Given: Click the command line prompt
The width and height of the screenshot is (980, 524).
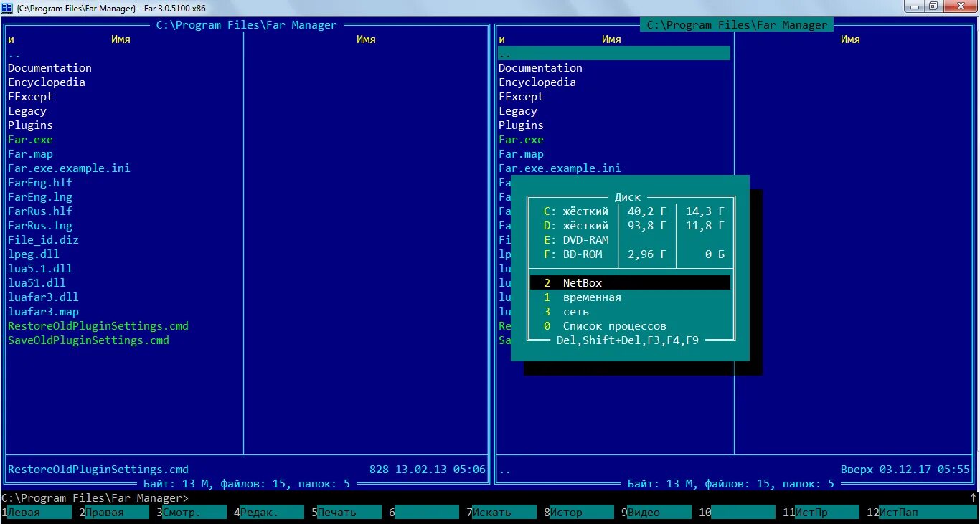Looking at the screenshot, I should pyautogui.click(x=95, y=498).
